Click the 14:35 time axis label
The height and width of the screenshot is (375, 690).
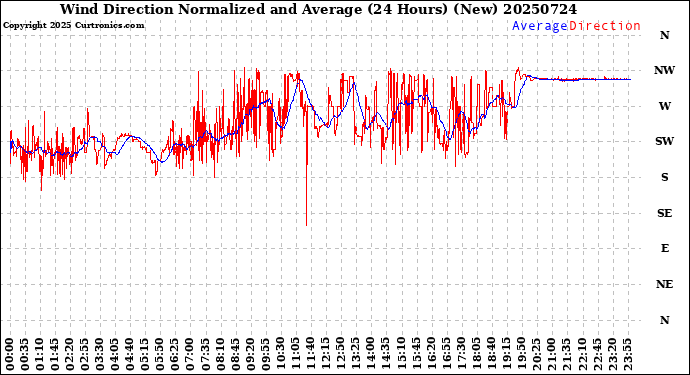point(386,354)
